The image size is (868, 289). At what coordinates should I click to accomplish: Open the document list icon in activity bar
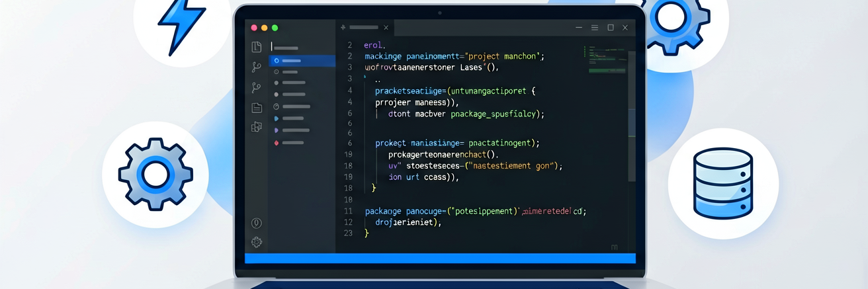pos(257,108)
